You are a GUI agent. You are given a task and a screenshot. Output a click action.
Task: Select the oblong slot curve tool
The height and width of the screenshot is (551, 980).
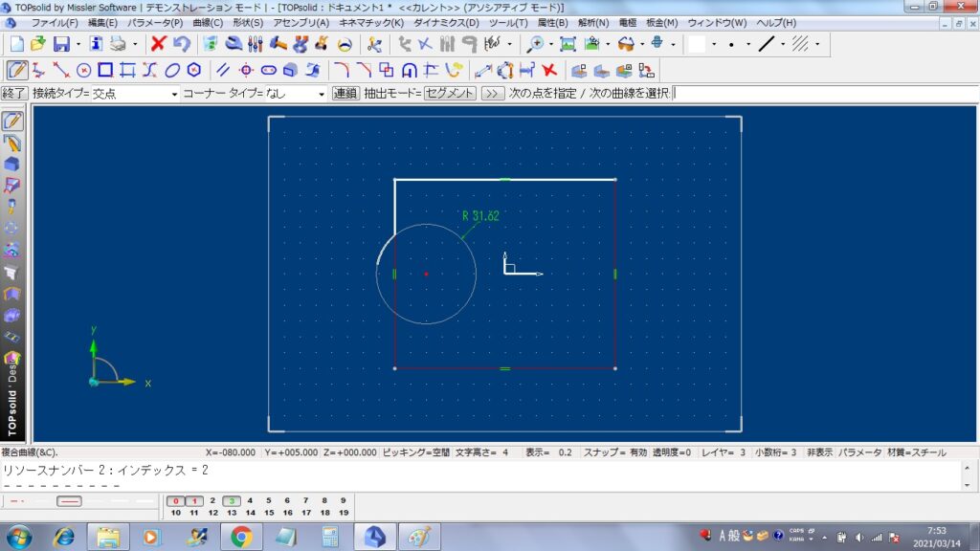click(x=269, y=70)
